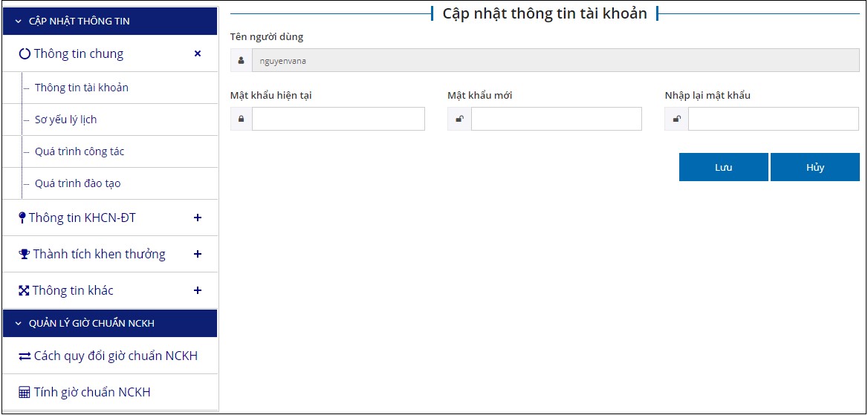Collapse the QUẢN LÝ GIỜ CHUẨN NCKH chevron

19,324
